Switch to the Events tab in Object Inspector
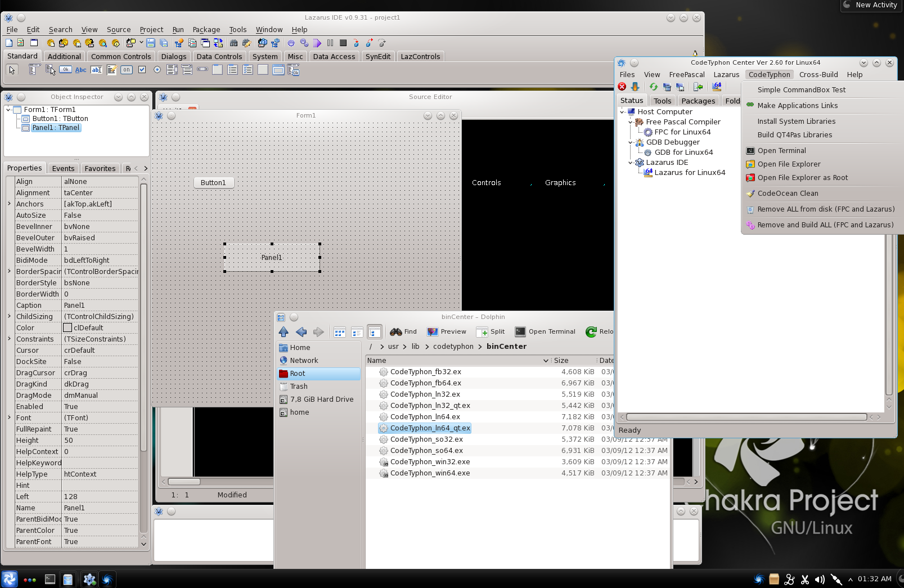The image size is (904, 588). click(x=63, y=168)
